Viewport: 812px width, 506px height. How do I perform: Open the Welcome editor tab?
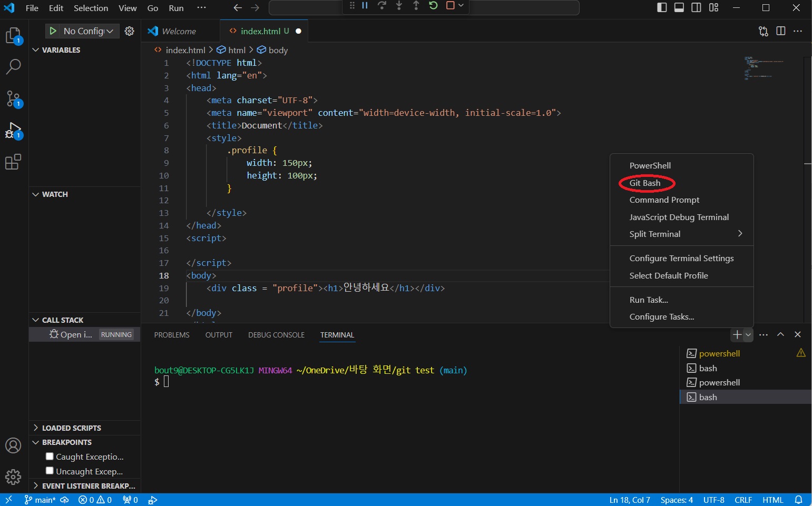pos(179,31)
